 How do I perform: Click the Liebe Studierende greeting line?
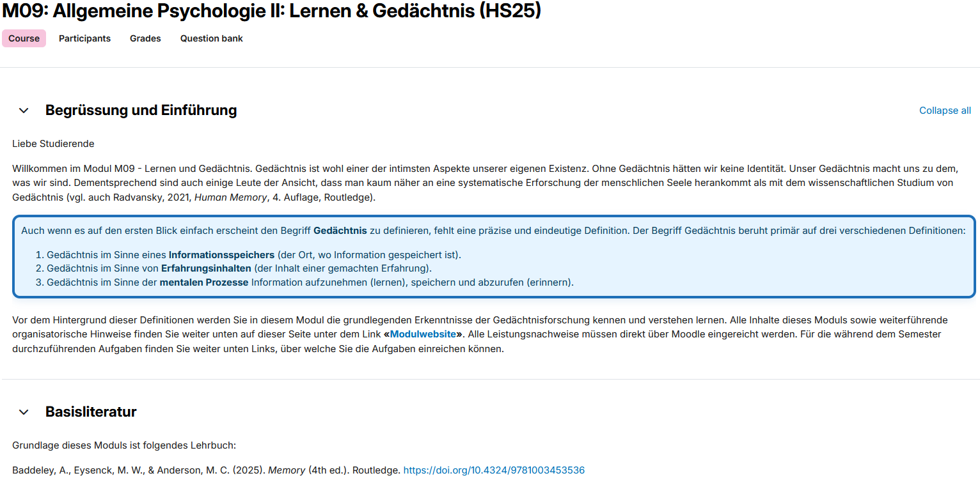coord(53,144)
